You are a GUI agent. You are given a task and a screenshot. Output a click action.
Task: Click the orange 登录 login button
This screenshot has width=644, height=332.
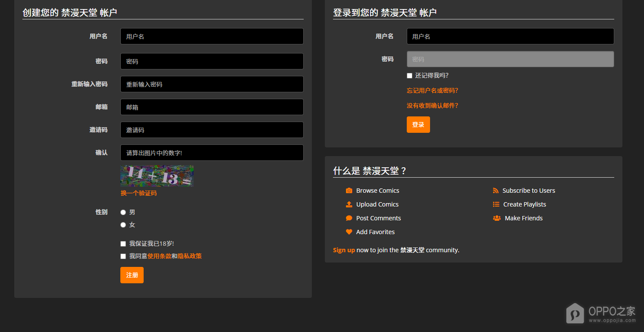click(x=418, y=125)
